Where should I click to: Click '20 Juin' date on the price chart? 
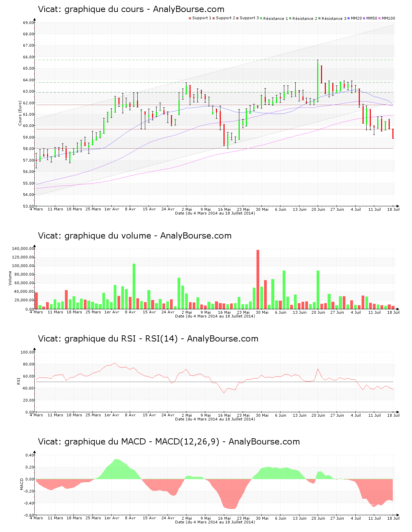tap(318, 209)
